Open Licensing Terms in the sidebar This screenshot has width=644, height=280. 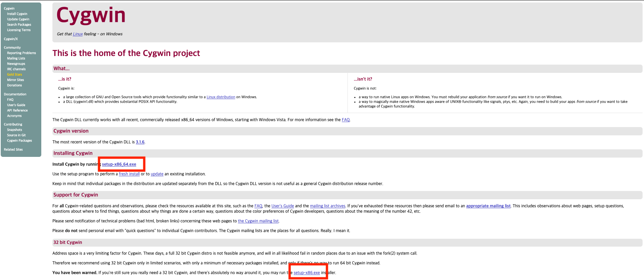click(19, 30)
